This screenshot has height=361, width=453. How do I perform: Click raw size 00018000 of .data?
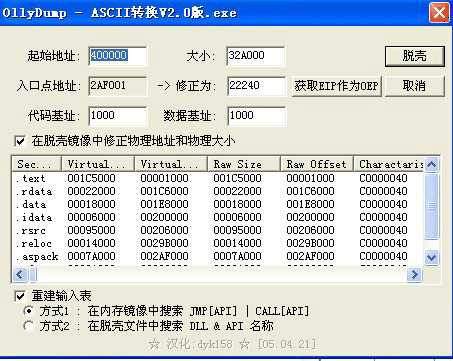[x=237, y=204]
